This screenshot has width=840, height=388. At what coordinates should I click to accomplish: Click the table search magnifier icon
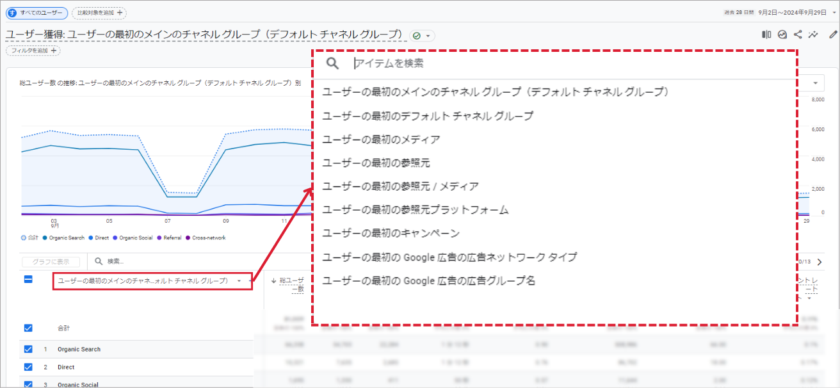(x=99, y=262)
